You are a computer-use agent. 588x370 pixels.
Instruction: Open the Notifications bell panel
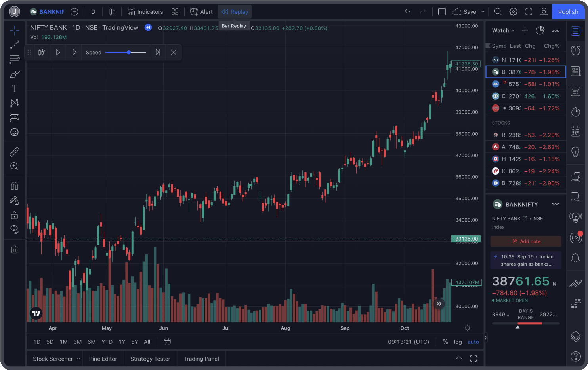(575, 258)
